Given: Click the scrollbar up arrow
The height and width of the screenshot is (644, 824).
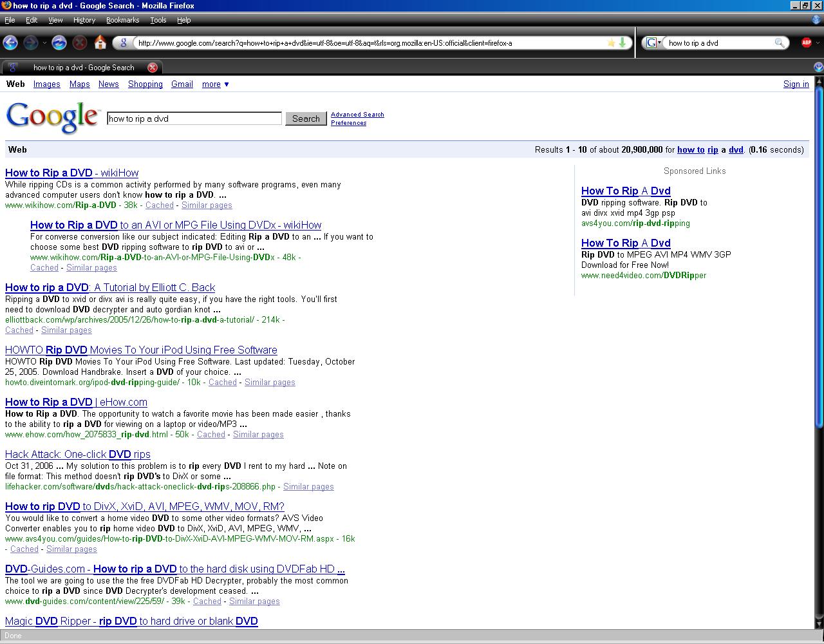Looking at the screenshot, I should tap(819, 81).
